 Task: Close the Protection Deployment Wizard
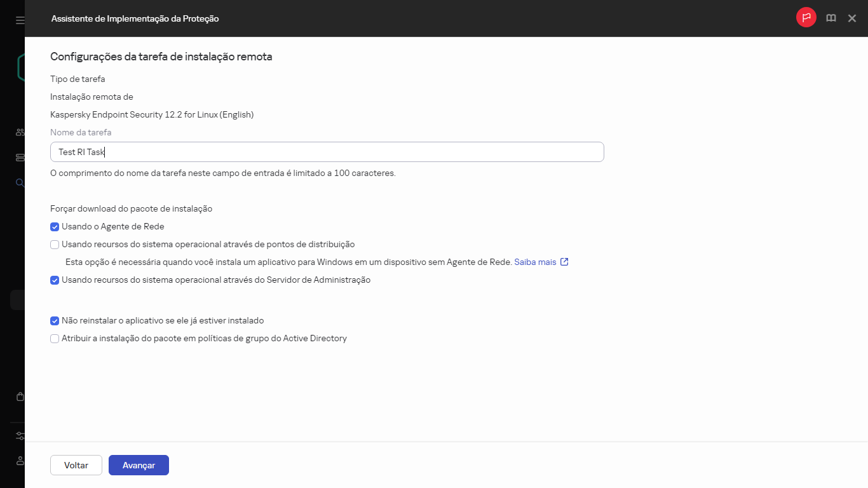852,18
